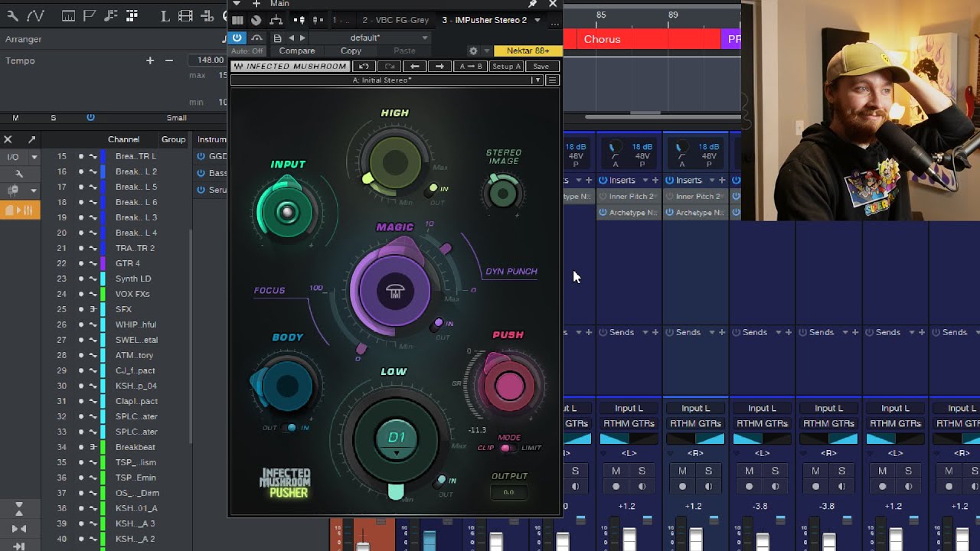This screenshot has height=551, width=980.
Task: Detach console with the diagonal arrow icon
Action: click(x=31, y=139)
